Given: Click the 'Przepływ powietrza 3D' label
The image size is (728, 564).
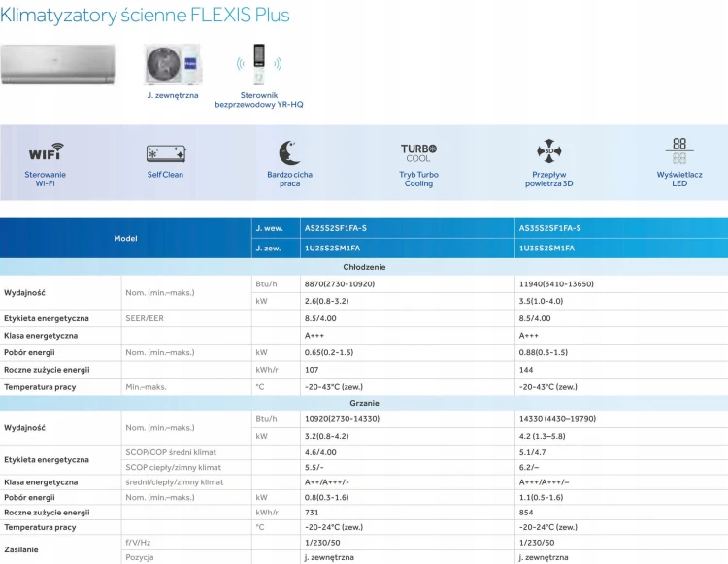Looking at the screenshot, I should point(549,179).
